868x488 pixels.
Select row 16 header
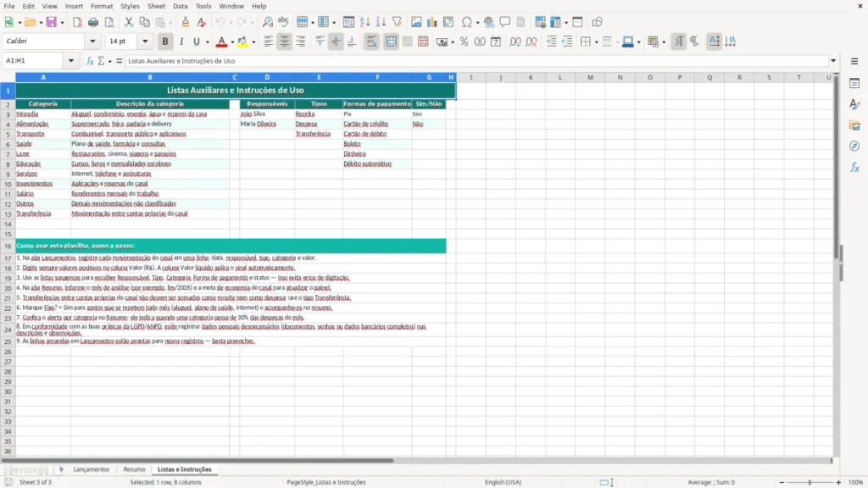[x=8, y=246]
